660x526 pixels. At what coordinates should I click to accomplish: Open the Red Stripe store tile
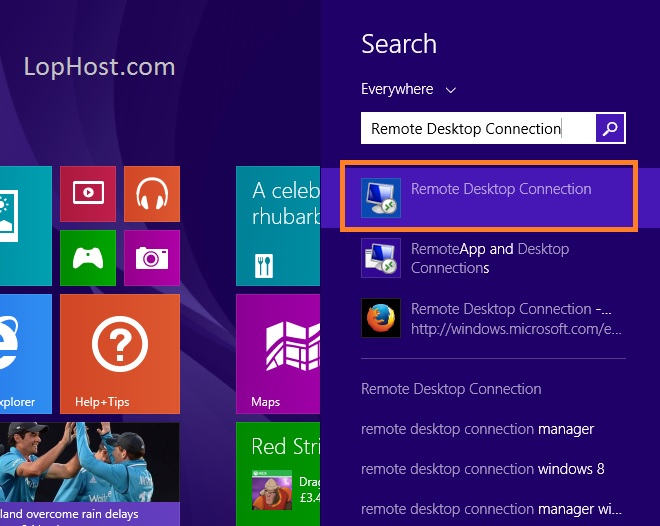point(278,474)
